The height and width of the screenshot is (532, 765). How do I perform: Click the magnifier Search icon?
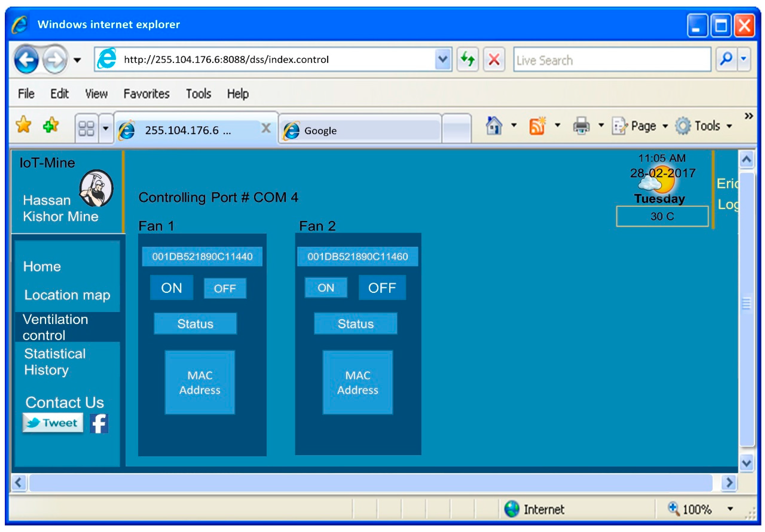click(x=726, y=60)
